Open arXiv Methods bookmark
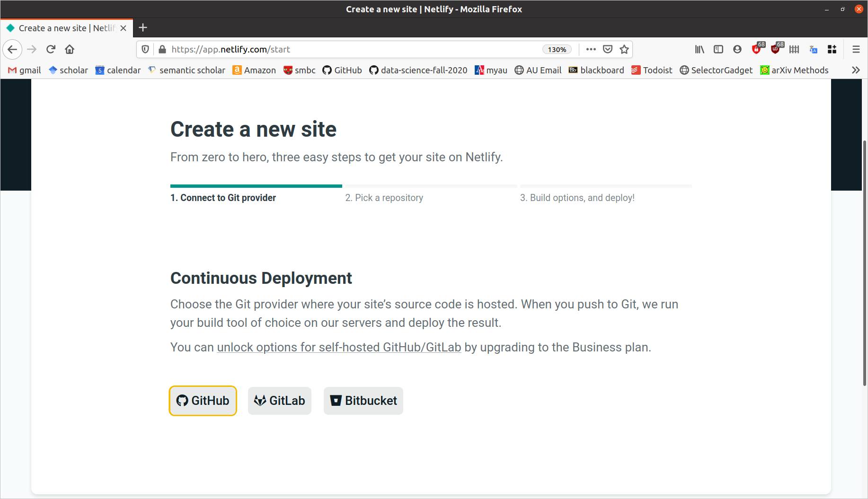Viewport: 868px width, 499px height. point(795,70)
